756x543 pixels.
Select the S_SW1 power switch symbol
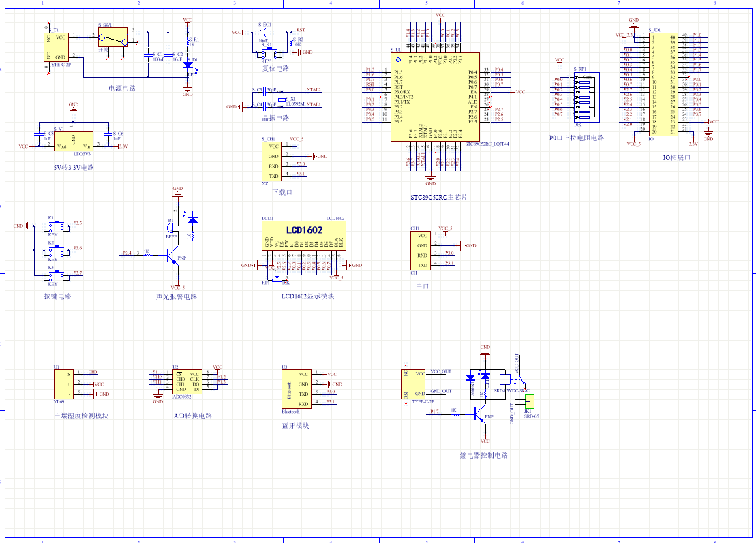113,37
